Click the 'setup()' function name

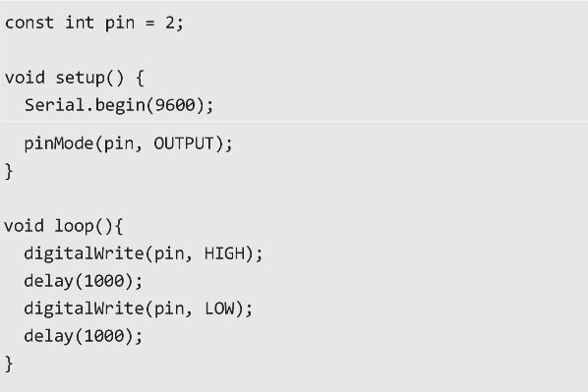89,78
